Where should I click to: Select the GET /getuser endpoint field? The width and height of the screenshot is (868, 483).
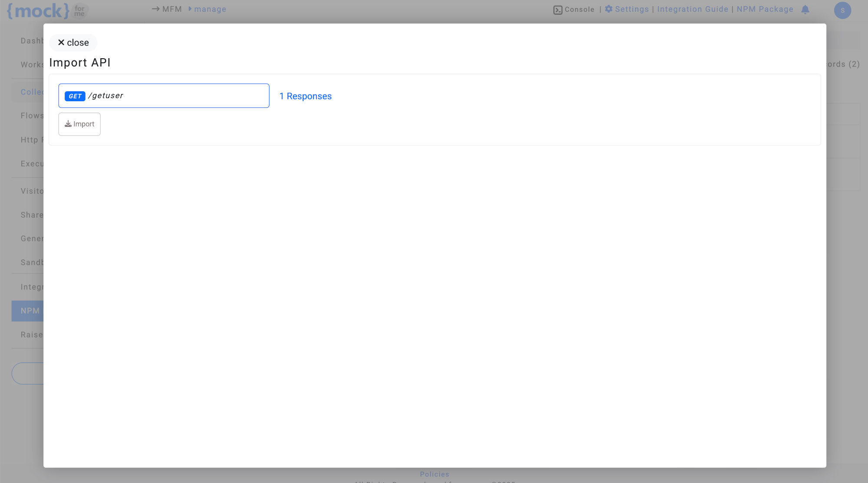tap(164, 96)
